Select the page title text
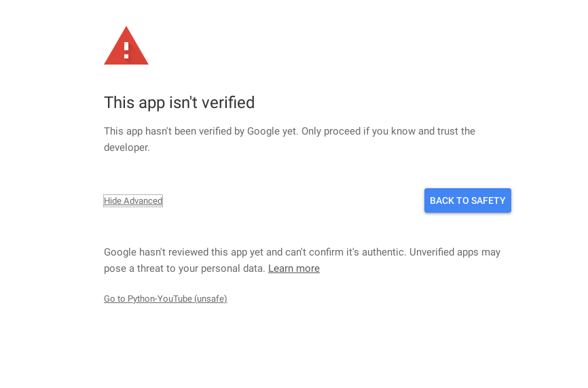The height and width of the screenshot is (388, 588). pos(179,103)
